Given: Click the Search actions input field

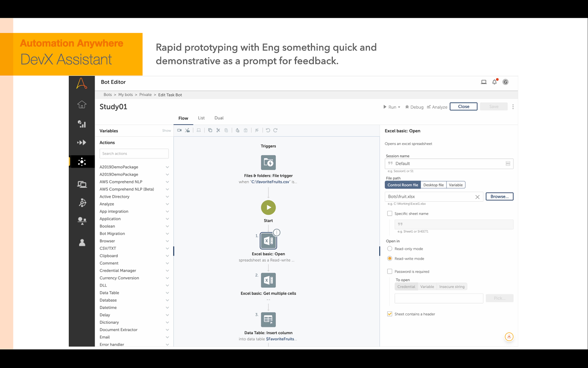Looking at the screenshot, I should pyautogui.click(x=134, y=154).
